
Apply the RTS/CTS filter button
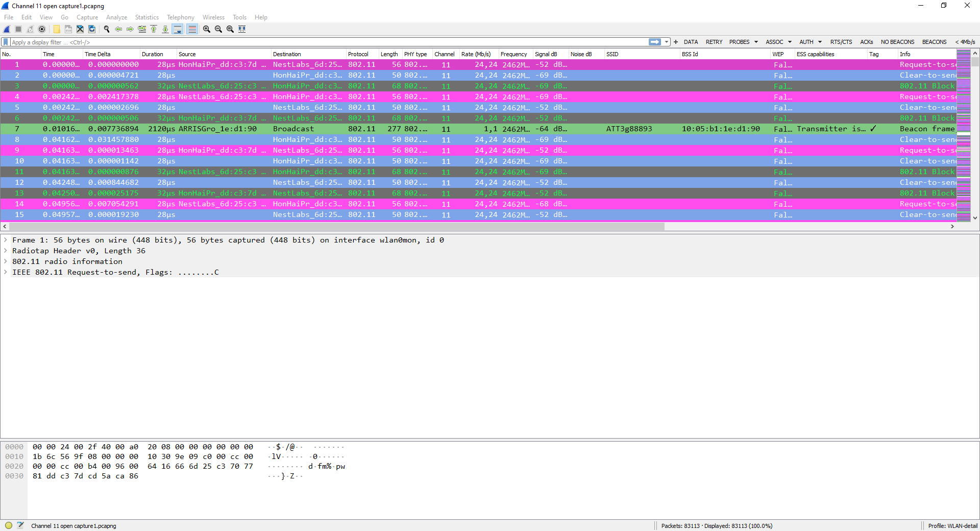pos(841,42)
